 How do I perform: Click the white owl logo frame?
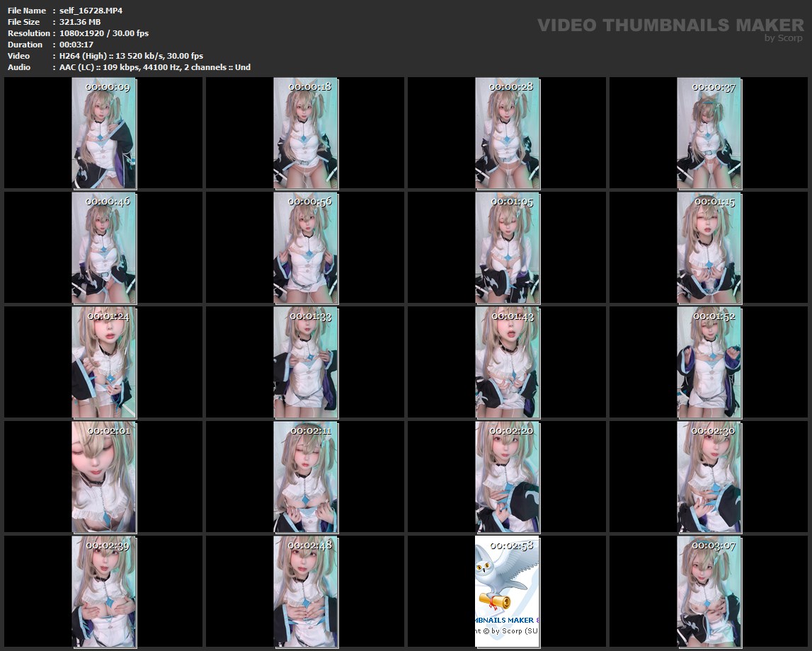pos(507,592)
